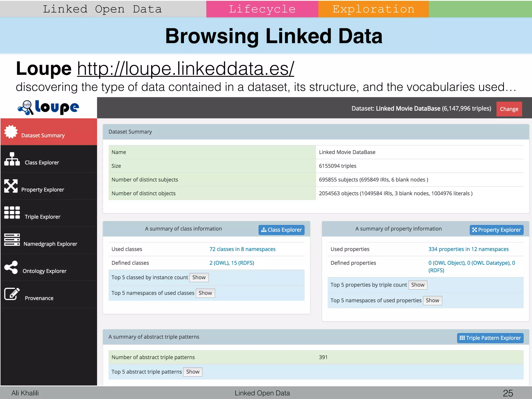
Task: Open the Triple Pattern Explorer button
Action: click(490, 338)
